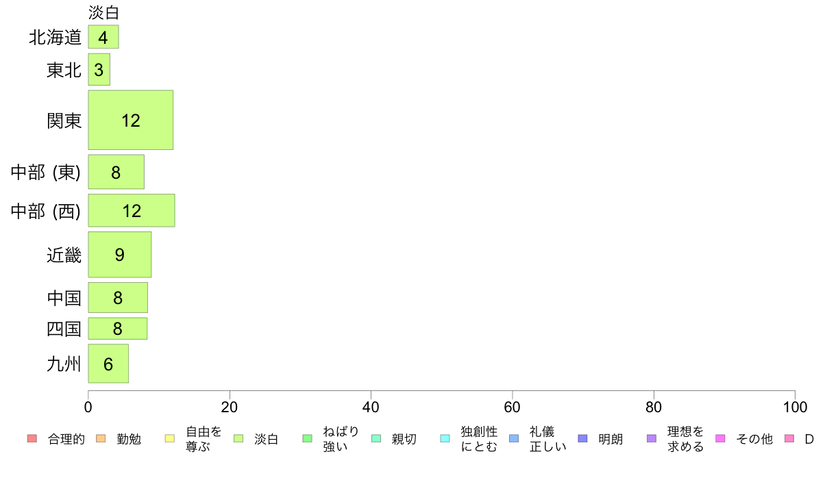This screenshot has width=814, height=504.
Task: Click the 合理的 red legend swatch
Action: 32,438
